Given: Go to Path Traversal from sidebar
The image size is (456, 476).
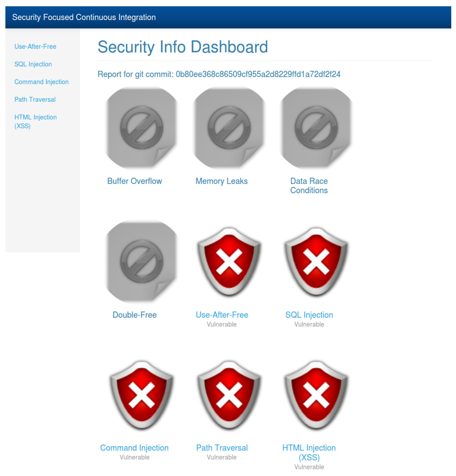Looking at the screenshot, I should point(35,100).
